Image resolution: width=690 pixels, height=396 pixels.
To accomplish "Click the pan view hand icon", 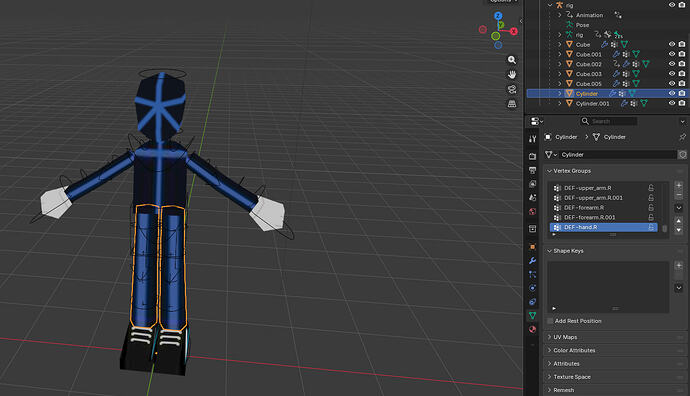I will [x=512, y=74].
